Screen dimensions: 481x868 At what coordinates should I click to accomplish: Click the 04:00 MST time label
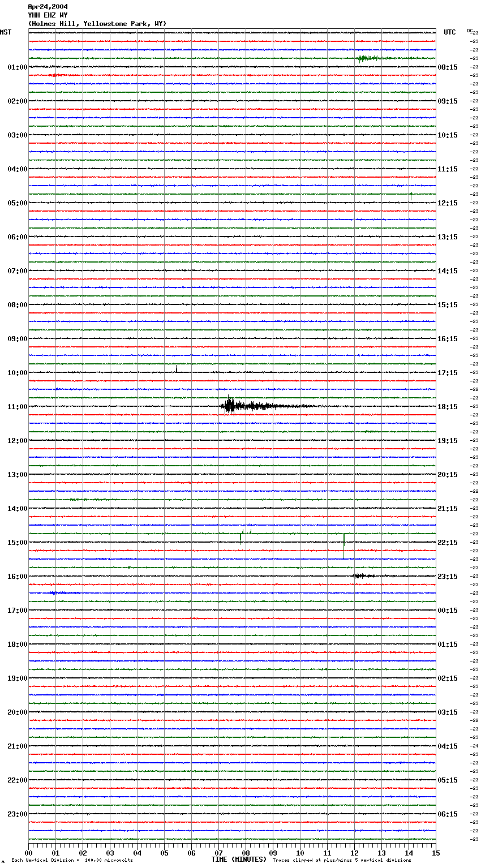click(18, 169)
